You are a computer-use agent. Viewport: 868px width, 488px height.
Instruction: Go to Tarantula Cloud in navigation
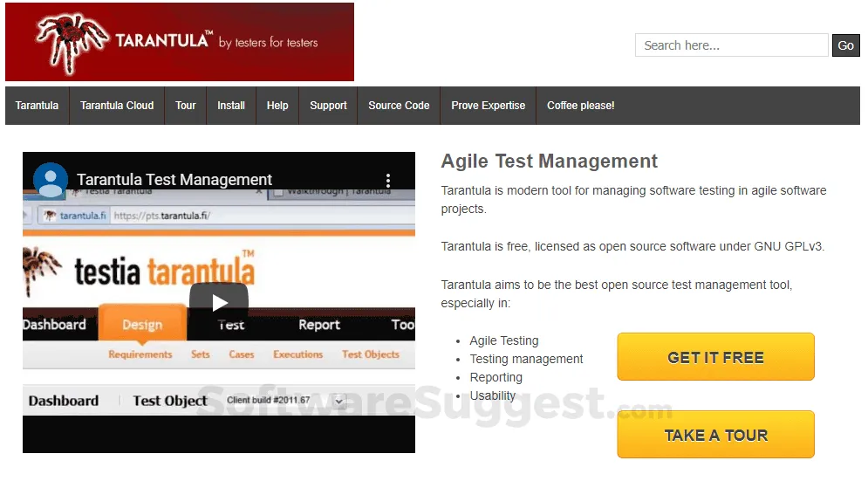point(117,106)
